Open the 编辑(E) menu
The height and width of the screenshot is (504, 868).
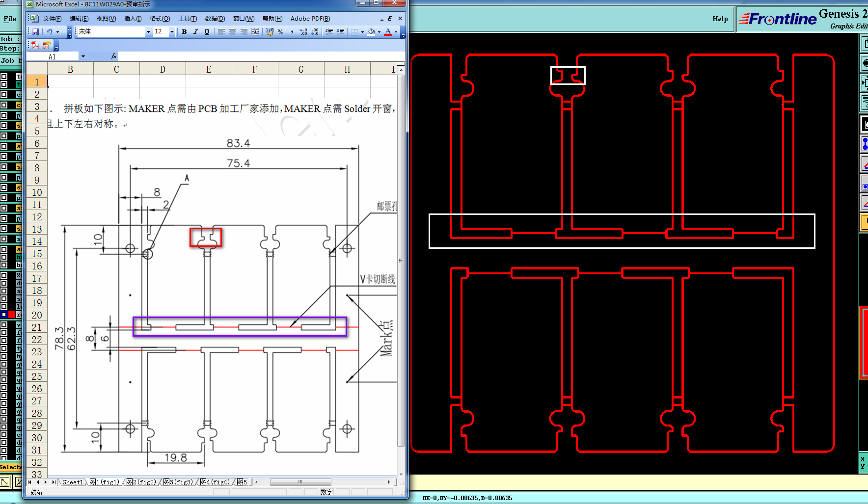point(79,19)
